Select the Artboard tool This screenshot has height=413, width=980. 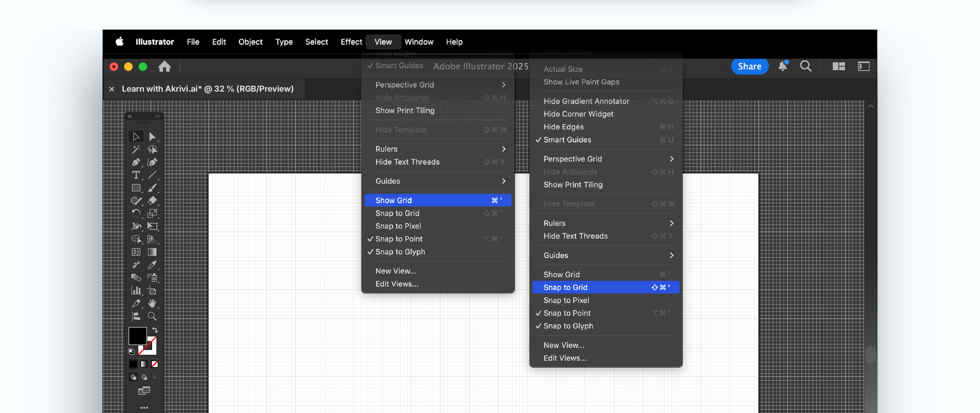tap(152, 291)
